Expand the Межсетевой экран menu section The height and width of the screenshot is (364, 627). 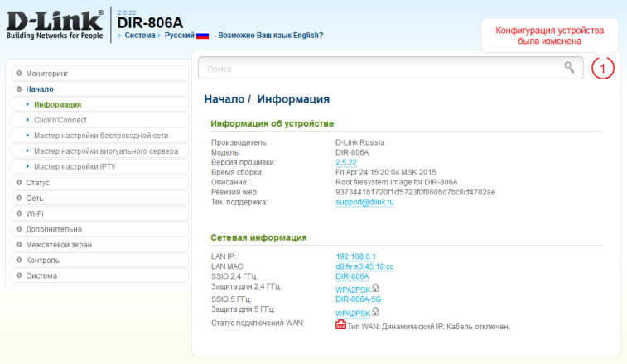(x=100, y=245)
